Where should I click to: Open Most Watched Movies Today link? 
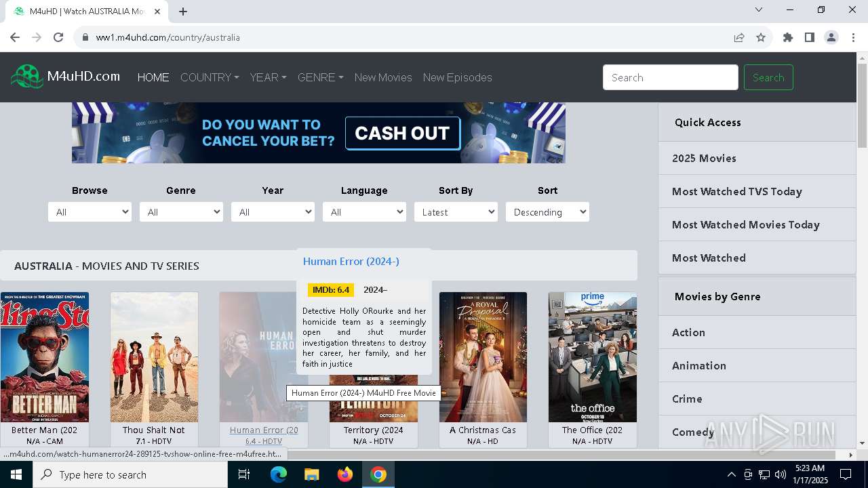(x=757, y=224)
